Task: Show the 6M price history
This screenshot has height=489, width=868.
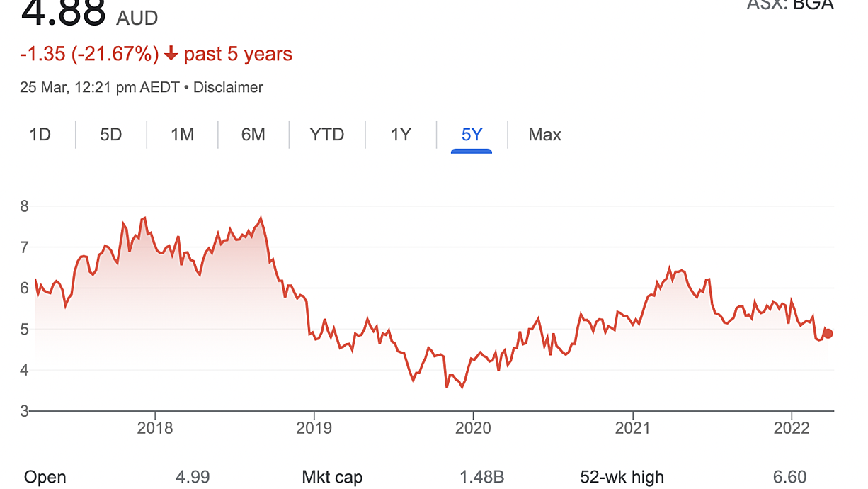Action: pos(253,135)
